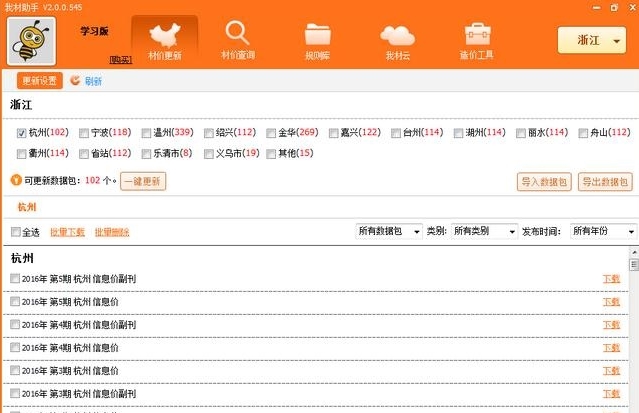Check the 省站(112) checkbox
The image size is (639, 413).
pos(84,154)
